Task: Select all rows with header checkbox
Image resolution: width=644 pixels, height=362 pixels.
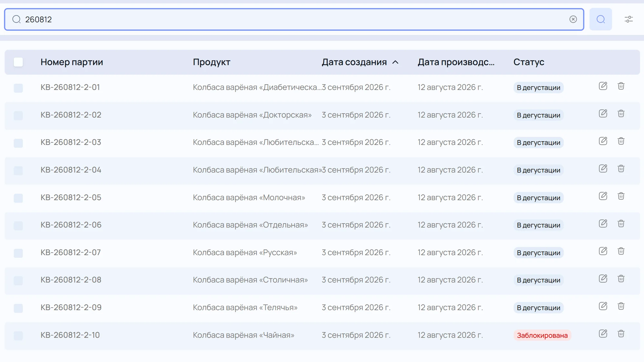Action: (x=18, y=62)
